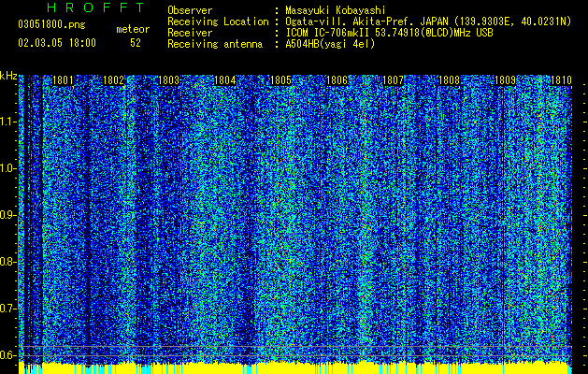
Task: Click the 1807 time marker
Action: point(393,80)
